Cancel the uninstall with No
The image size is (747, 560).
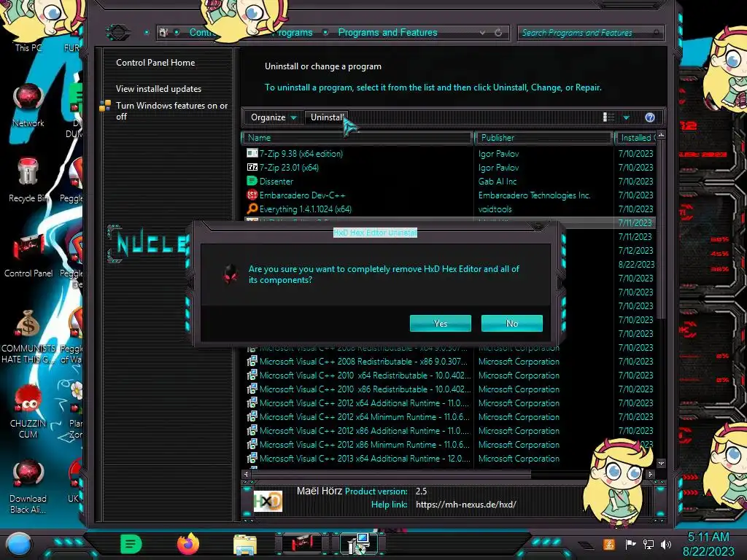[511, 323]
